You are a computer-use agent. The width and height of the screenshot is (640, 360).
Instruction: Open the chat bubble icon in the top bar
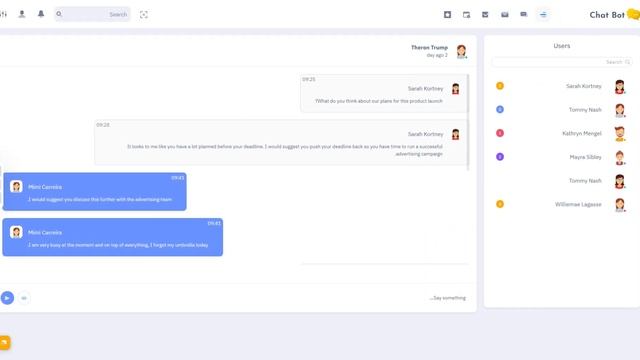(524, 14)
